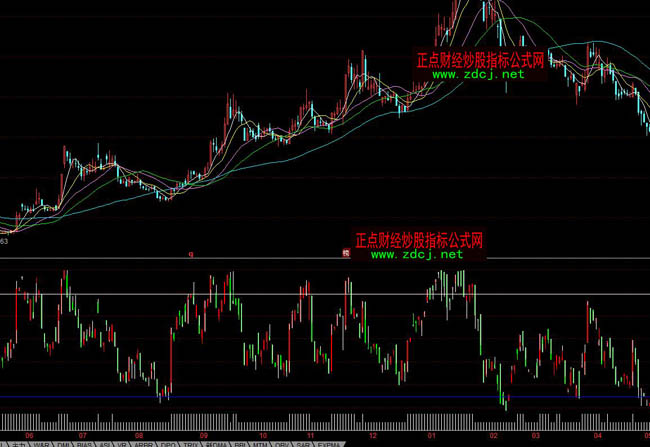The height and width of the screenshot is (447, 650).
Task: Select the OBV indicator tab
Action: (281, 443)
